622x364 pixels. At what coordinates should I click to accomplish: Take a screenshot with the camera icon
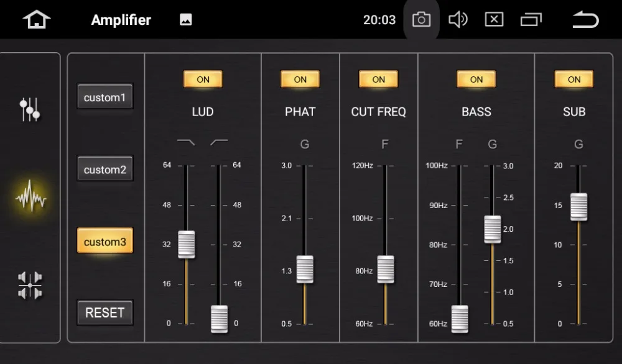point(421,19)
